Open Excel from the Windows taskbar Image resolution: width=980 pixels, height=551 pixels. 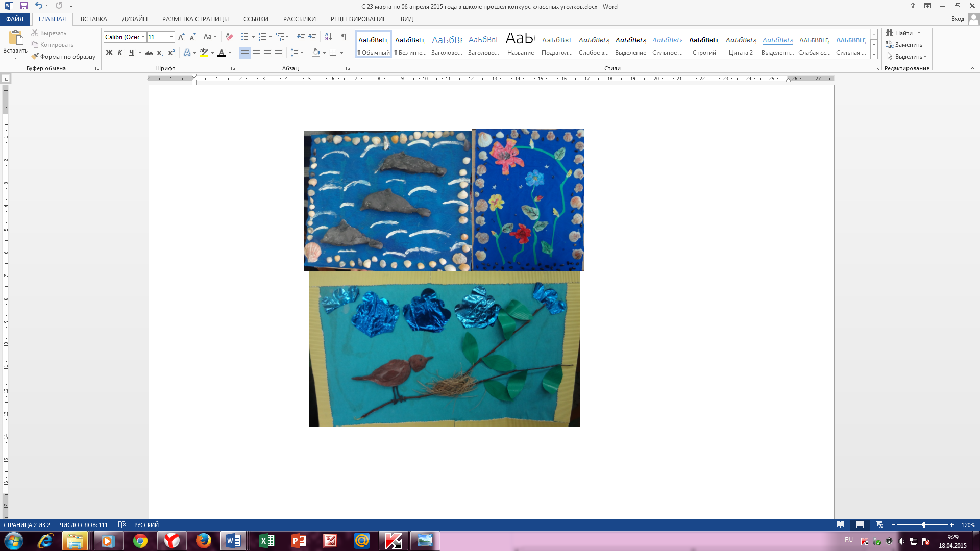coord(266,541)
